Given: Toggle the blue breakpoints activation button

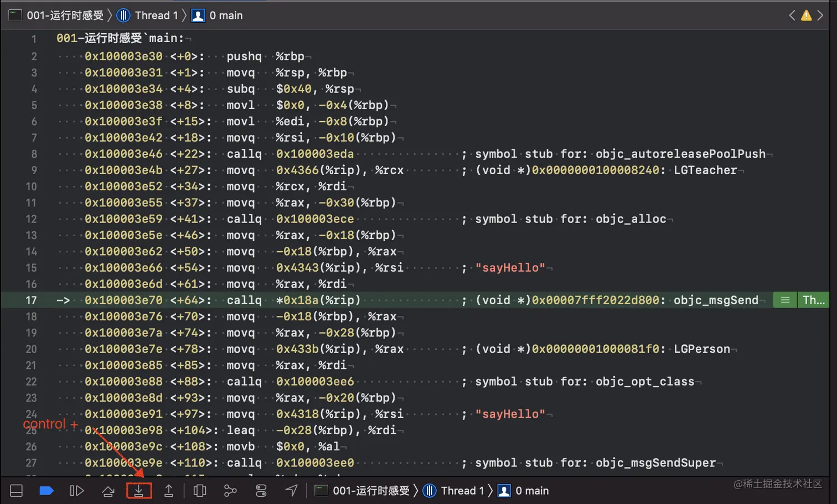Looking at the screenshot, I should [46, 491].
